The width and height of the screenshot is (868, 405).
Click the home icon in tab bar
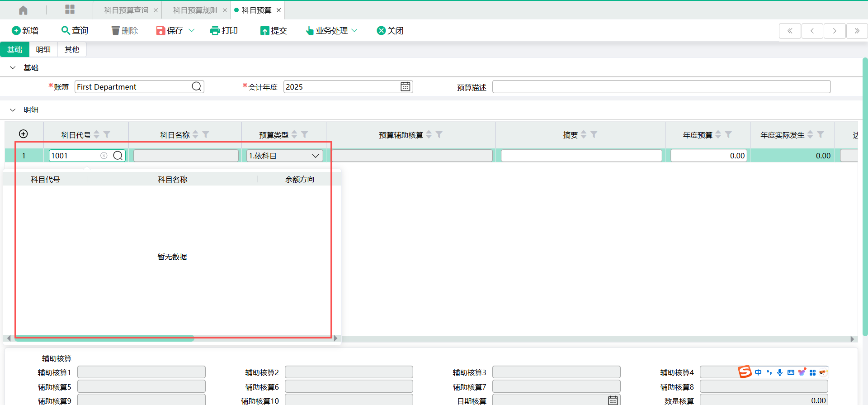coord(23,10)
